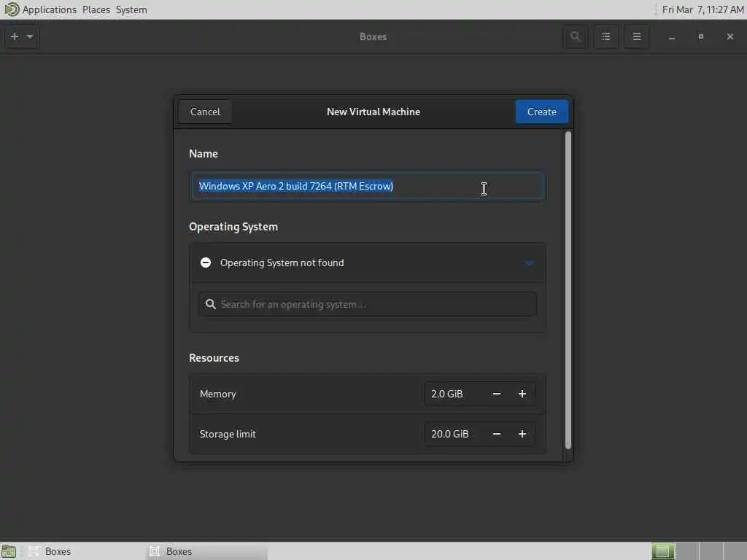Cancel the New Virtual Machine dialog
Screen dimensions: 747x560
coord(205,112)
